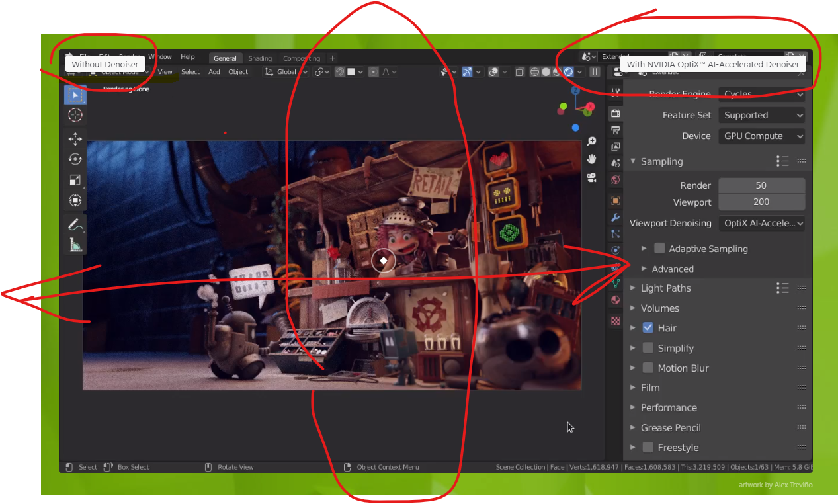Open the Scene properties tab

coord(615,163)
